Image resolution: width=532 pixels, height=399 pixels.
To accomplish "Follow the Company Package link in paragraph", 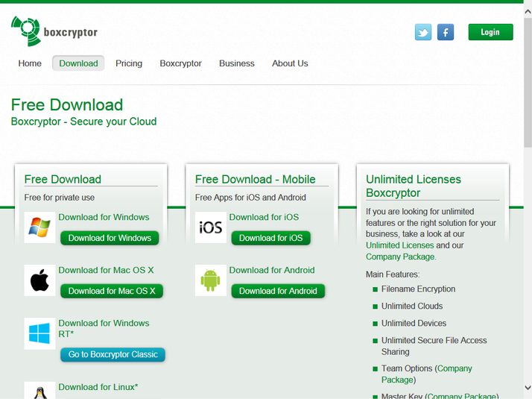I will 400,257.
